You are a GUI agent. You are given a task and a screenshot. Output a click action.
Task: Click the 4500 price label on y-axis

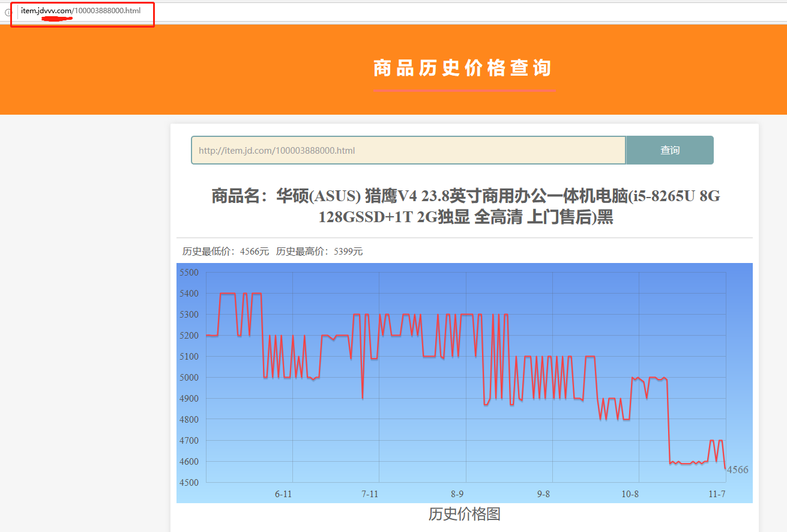tap(188, 483)
